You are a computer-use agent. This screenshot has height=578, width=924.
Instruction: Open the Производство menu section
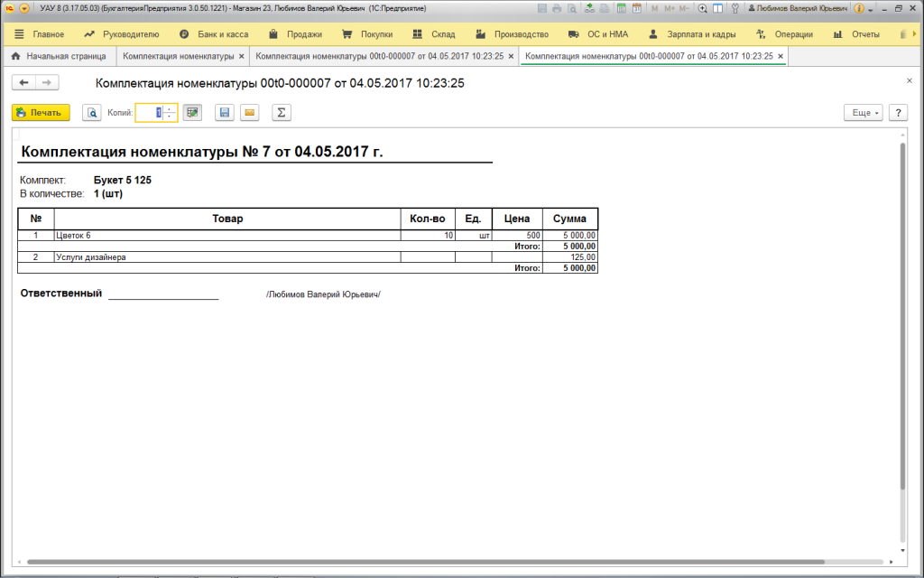[513, 34]
